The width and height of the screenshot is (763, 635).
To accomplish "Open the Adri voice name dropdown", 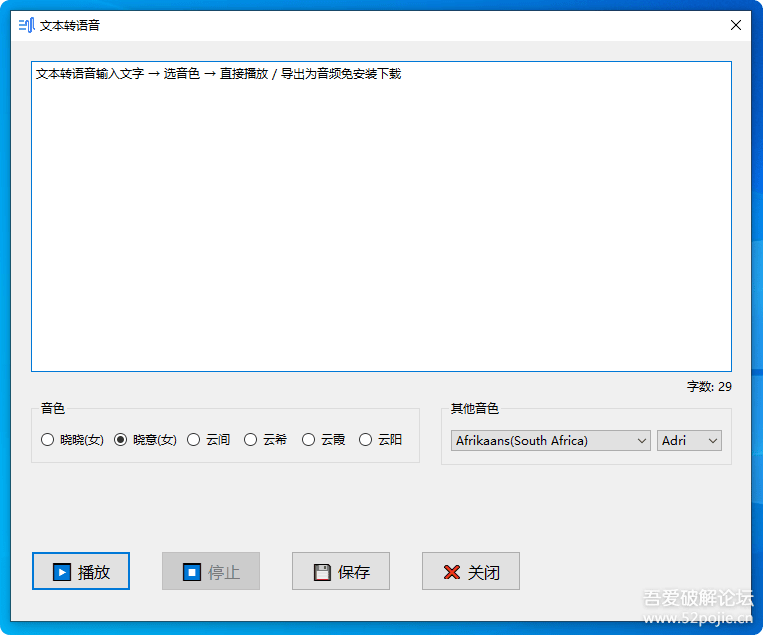I will pyautogui.click(x=689, y=440).
